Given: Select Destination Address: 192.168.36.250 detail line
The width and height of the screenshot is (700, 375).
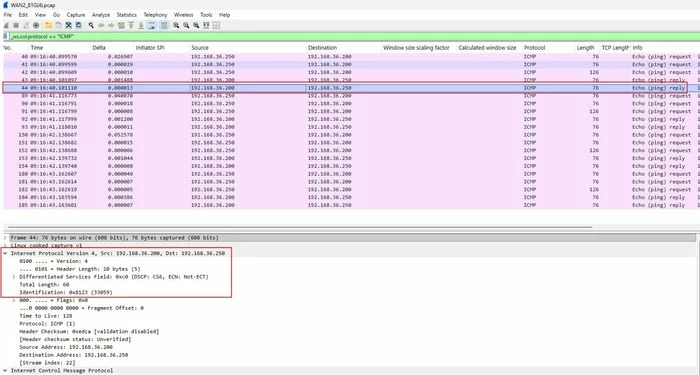Looking at the screenshot, I should point(73,355).
